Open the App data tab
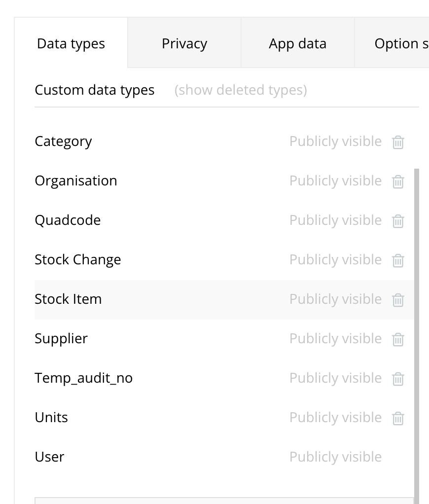This screenshot has height=504, width=429. [x=297, y=43]
